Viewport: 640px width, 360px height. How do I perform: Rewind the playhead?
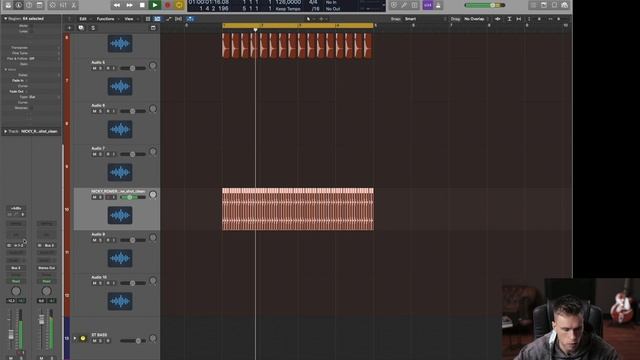click(x=117, y=5)
